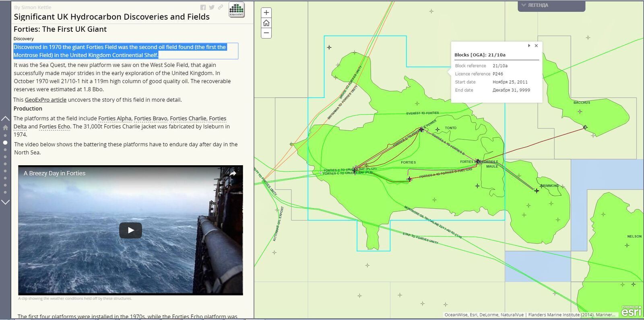
Task: Open the Forties Echo link
Action: 55,126
